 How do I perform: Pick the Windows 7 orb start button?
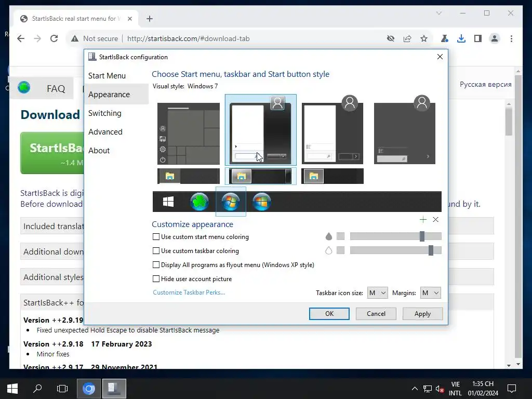point(231,202)
